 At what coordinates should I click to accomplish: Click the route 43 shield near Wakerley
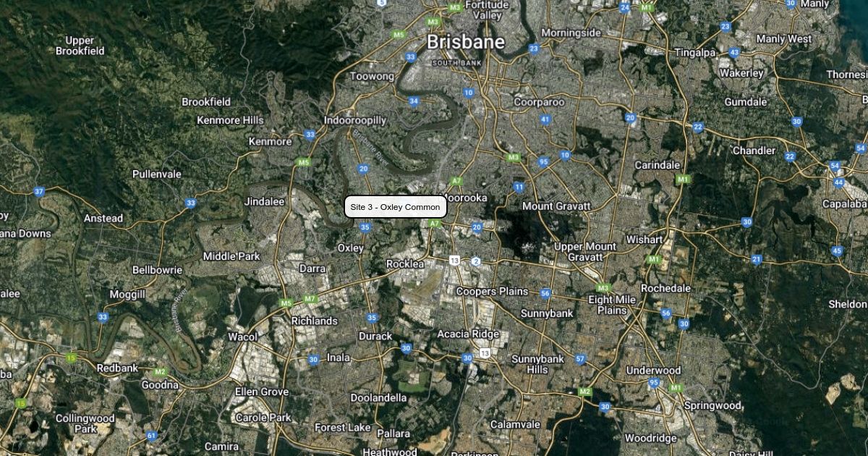coord(734,52)
